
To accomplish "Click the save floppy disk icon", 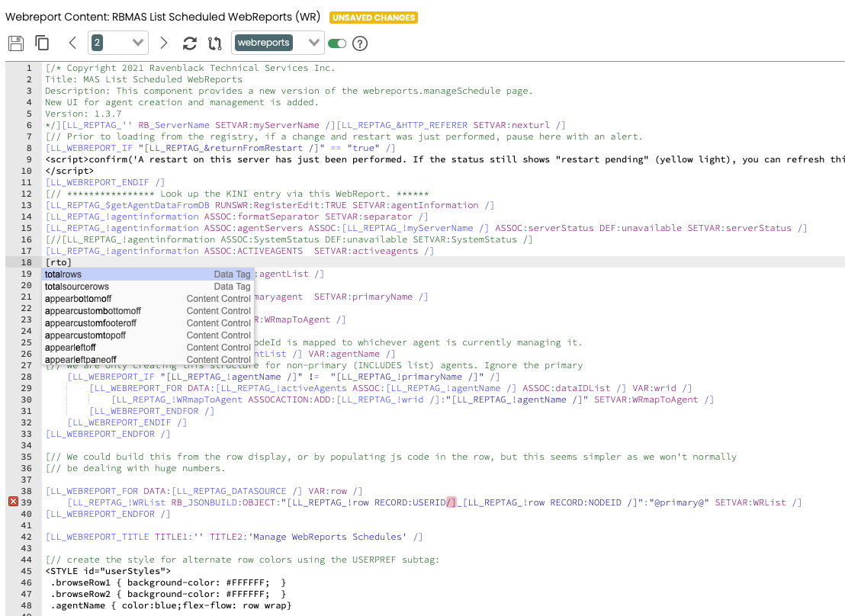I will point(16,43).
